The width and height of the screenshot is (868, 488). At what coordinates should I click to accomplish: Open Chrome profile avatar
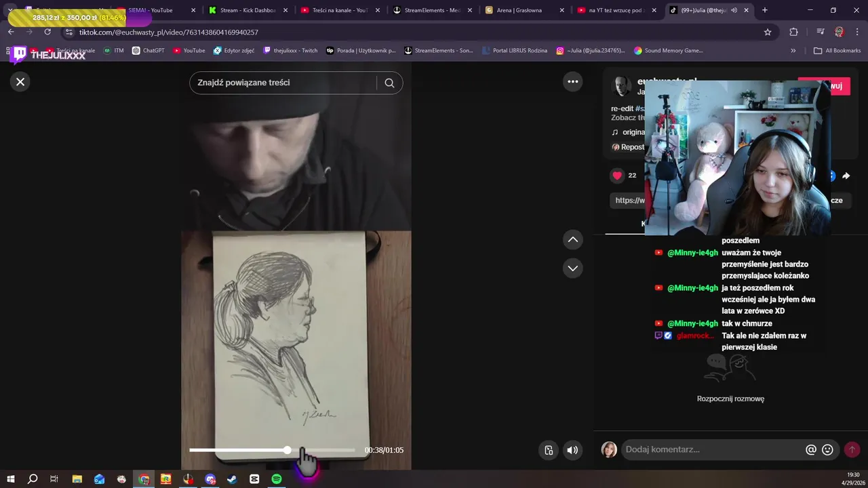839,32
